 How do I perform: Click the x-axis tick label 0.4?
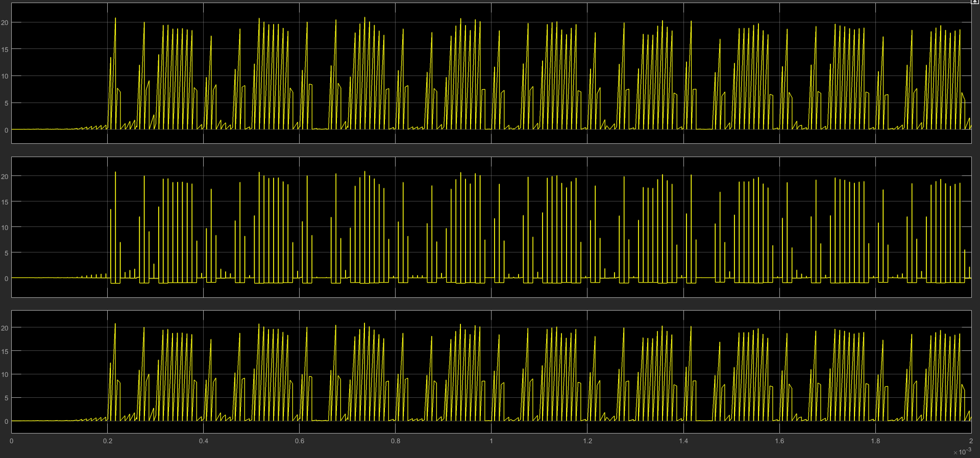(203, 441)
